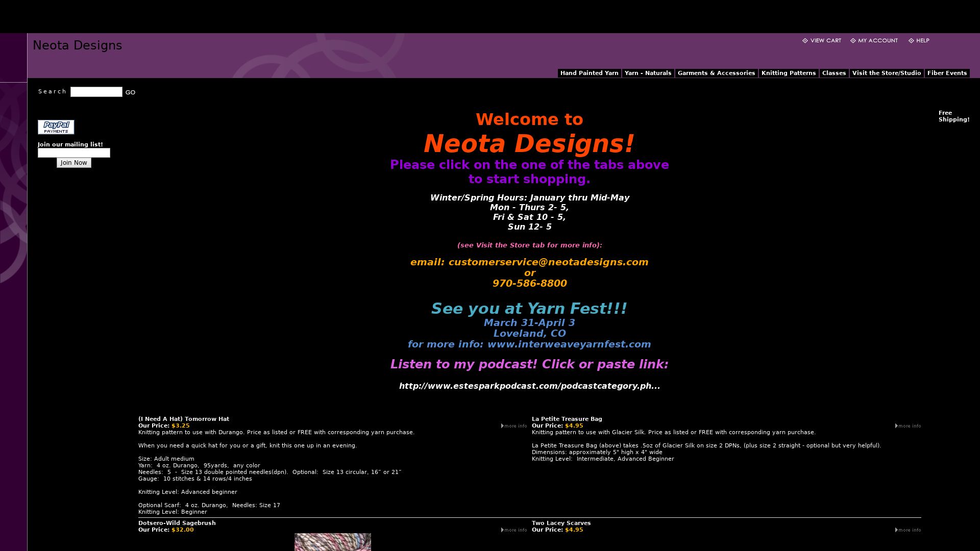
Task: Switch to Knitting Patterns tab
Action: coord(788,73)
